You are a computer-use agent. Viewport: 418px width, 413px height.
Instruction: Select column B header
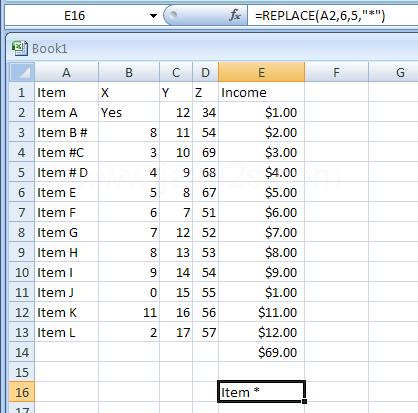[x=129, y=72]
